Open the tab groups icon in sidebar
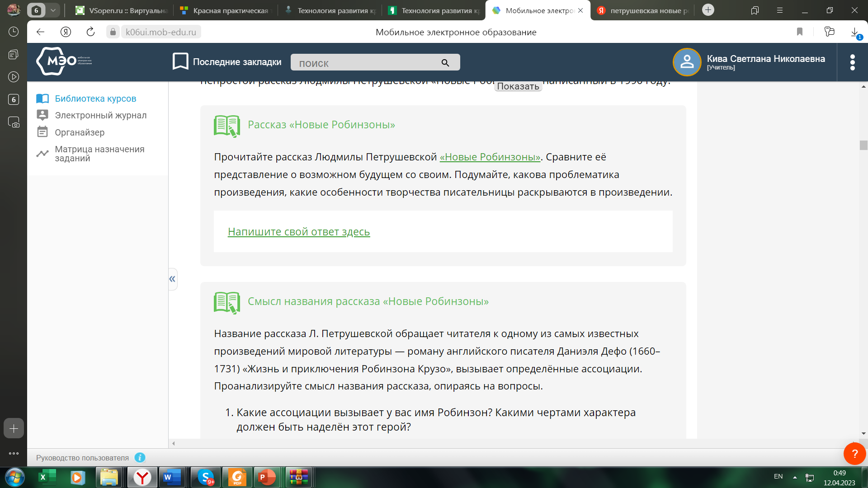This screenshot has width=868, height=488. [14, 54]
